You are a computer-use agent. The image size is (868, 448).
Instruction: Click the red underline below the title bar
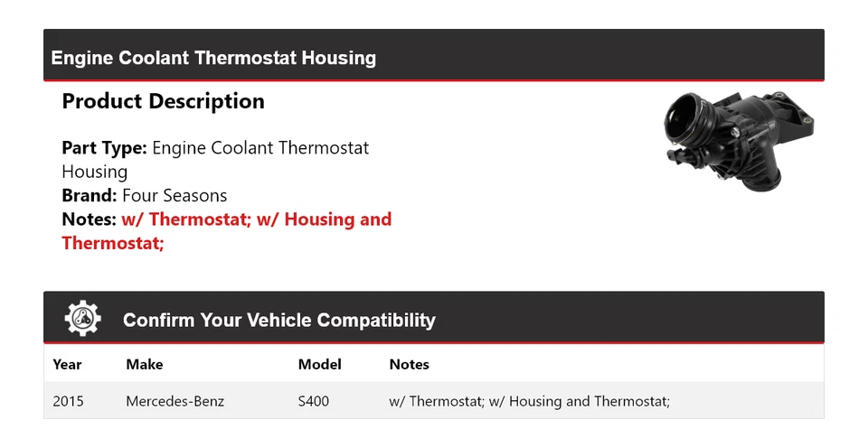coord(434,80)
